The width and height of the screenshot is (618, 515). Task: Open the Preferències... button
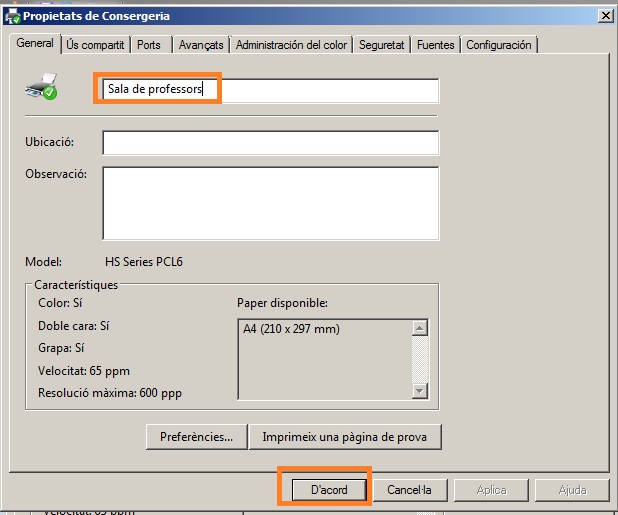point(197,437)
